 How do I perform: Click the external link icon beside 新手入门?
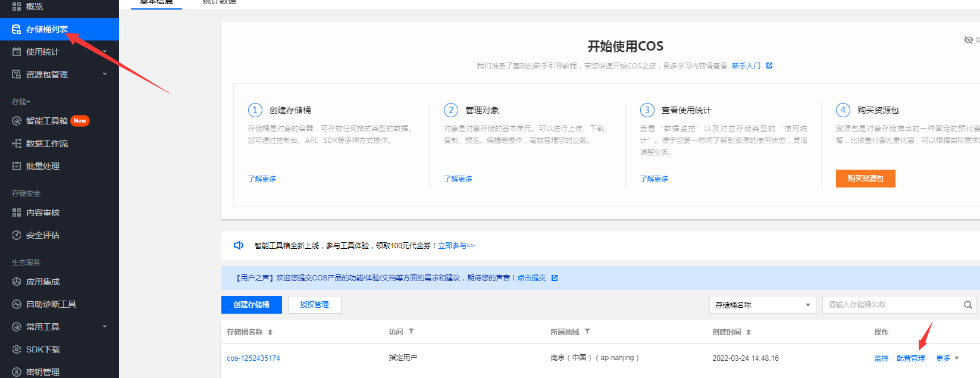769,65
